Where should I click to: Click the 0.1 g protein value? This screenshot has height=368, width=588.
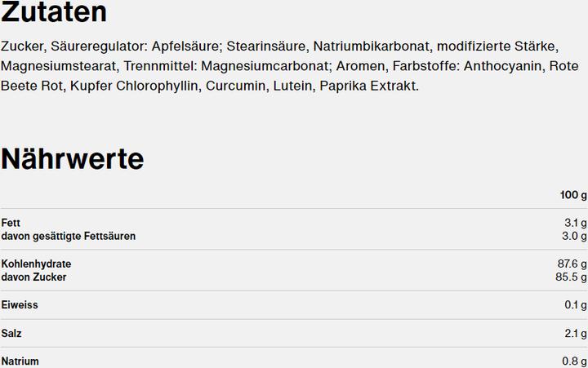coord(576,304)
